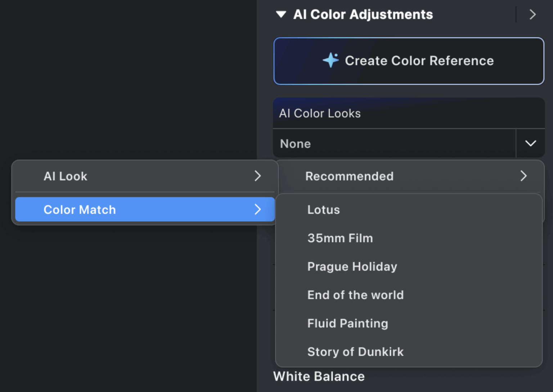
Task: Select None in AI Color Looks field
Action: coord(394,143)
